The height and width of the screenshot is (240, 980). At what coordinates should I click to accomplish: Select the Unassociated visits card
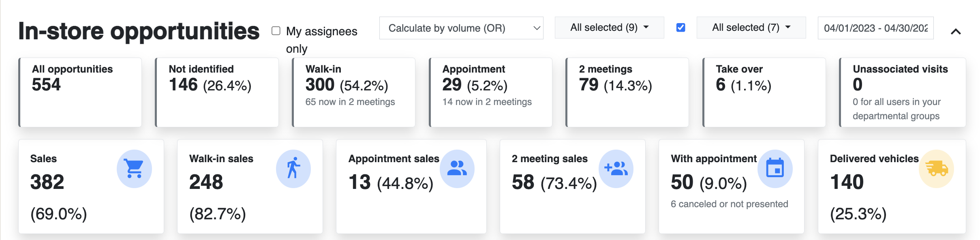pyautogui.click(x=903, y=92)
